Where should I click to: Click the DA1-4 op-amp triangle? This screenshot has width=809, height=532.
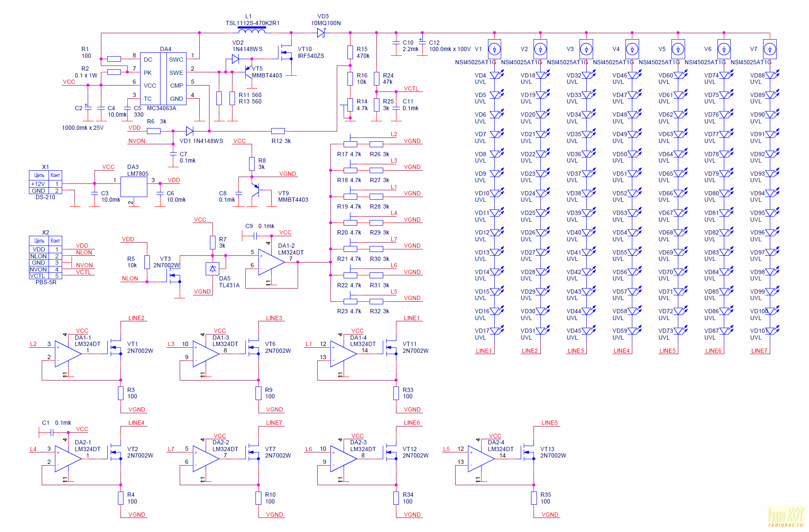click(344, 354)
